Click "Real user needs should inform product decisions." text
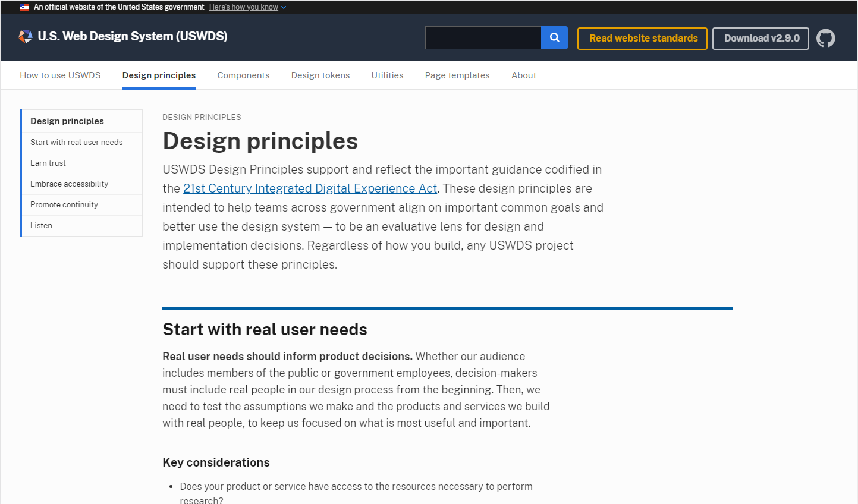Viewport: 858px width, 504px height. pos(287,357)
